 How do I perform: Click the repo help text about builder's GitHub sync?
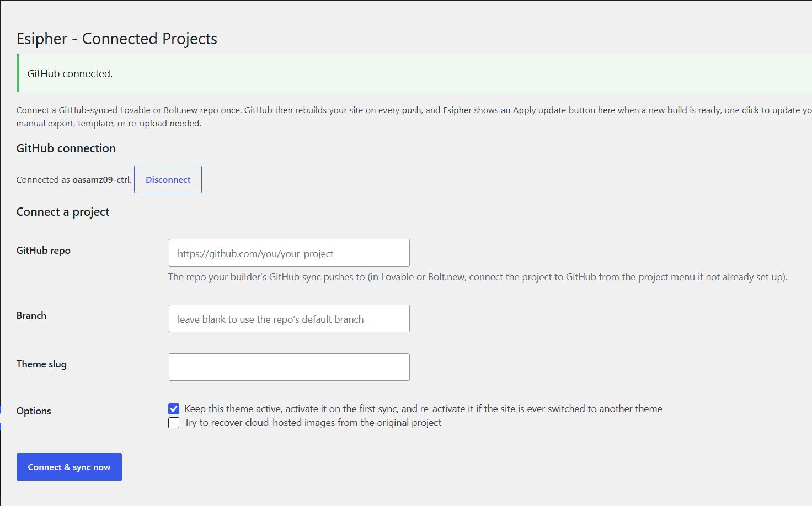pos(478,277)
